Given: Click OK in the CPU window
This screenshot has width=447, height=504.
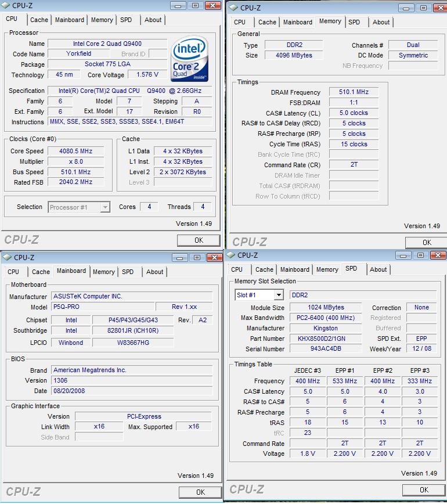Looking at the screenshot, I should coord(199,240).
